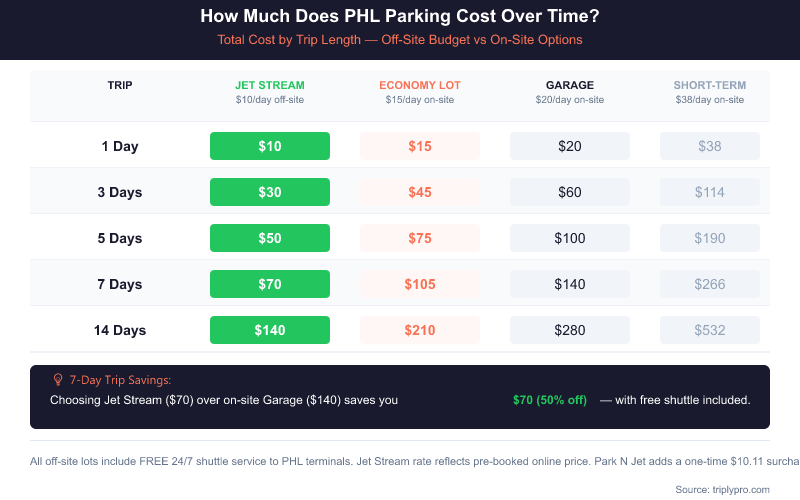The width and height of the screenshot is (800, 500).
Task: Click the $210 Economy Lot cell
Action: click(420, 330)
